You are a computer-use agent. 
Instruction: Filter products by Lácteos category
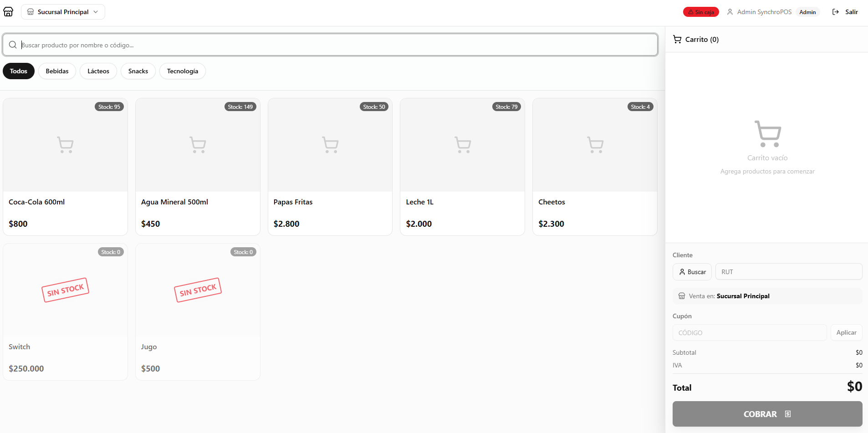coord(98,71)
